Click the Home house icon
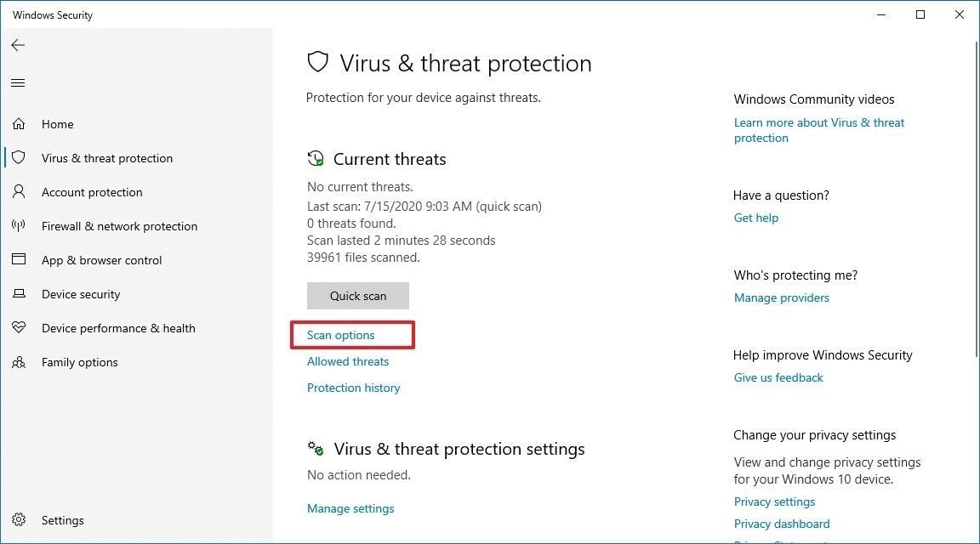 19,123
